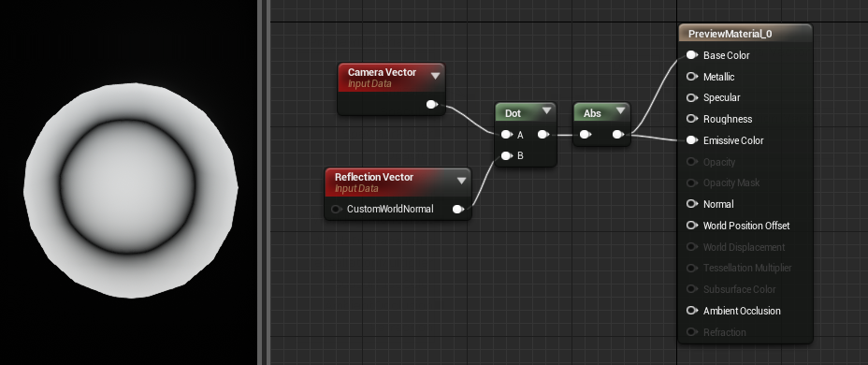This screenshot has width=868, height=365.
Task: Click the Roughness input pin
Action: 692,119
